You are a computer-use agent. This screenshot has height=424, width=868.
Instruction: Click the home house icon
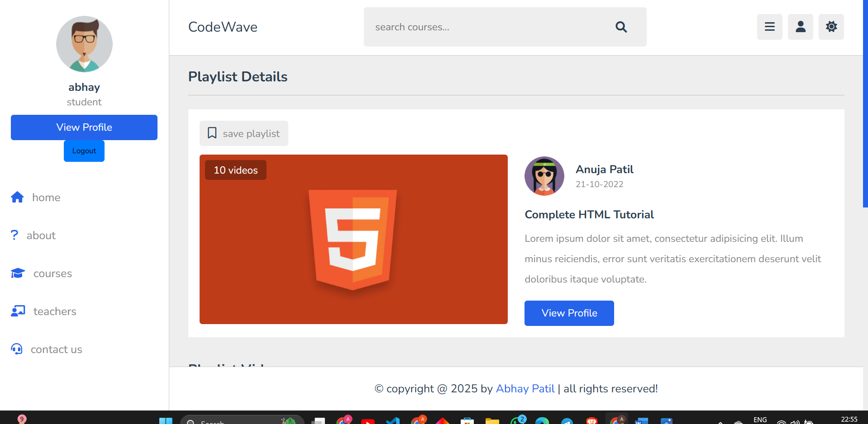(17, 198)
